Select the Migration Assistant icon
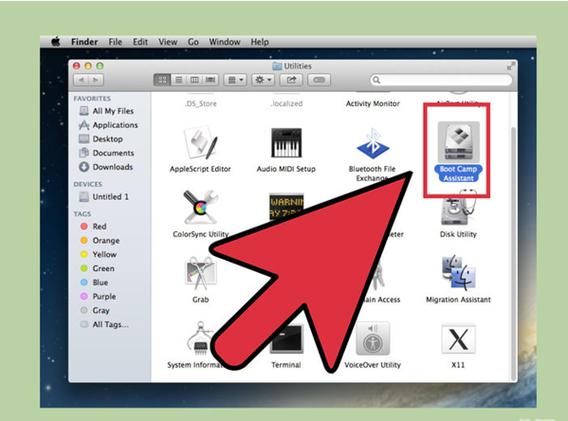This screenshot has height=421, width=568. [x=458, y=273]
